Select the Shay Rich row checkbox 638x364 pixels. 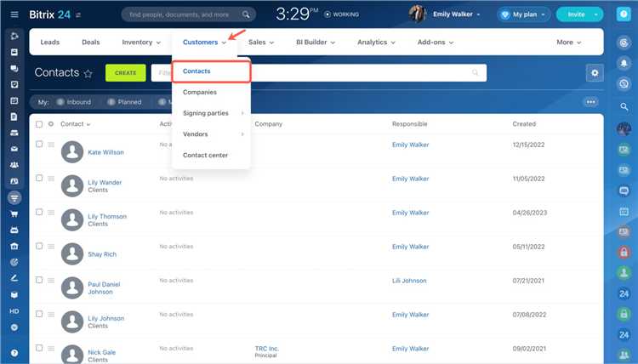[x=39, y=246]
